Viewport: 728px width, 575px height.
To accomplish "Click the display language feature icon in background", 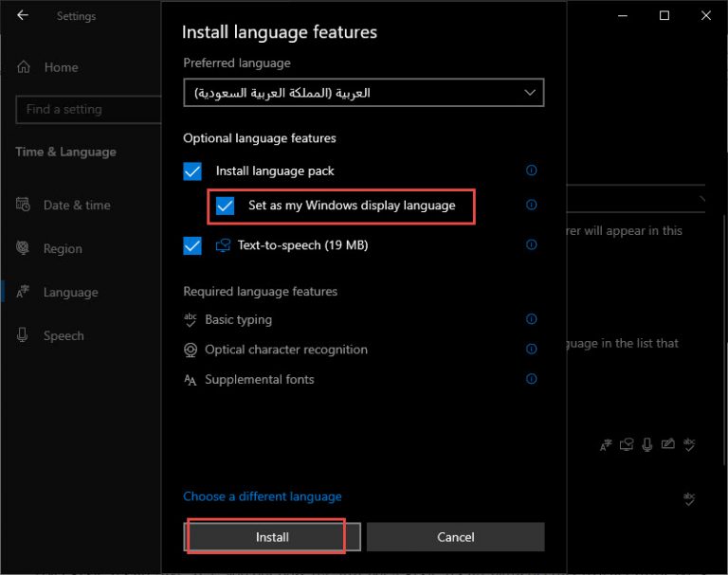I will point(606,444).
